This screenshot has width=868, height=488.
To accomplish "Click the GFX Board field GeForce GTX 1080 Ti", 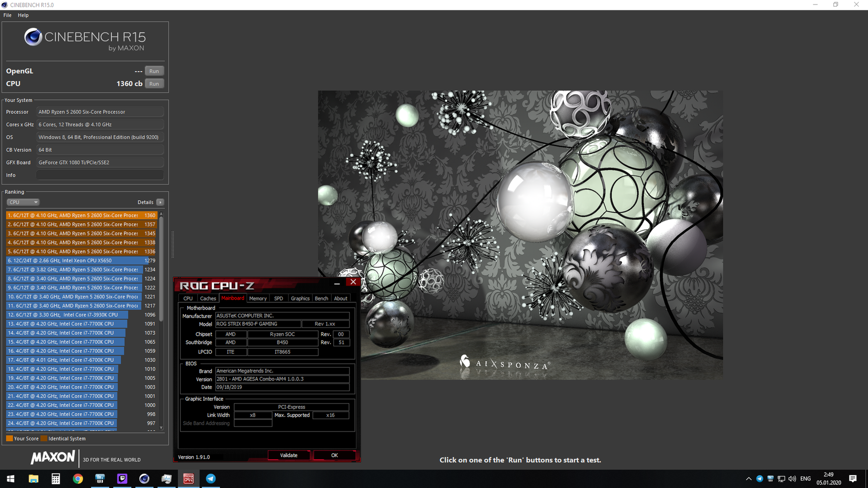I will (100, 162).
